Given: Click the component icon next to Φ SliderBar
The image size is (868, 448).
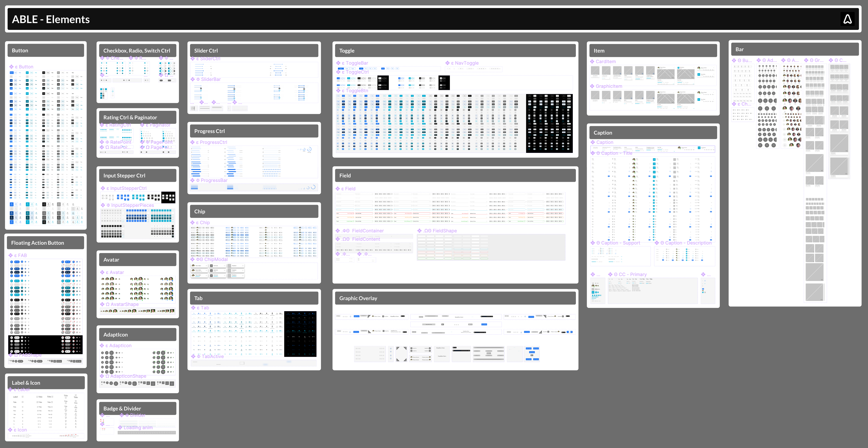Looking at the screenshot, I should click(x=193, y=79).
